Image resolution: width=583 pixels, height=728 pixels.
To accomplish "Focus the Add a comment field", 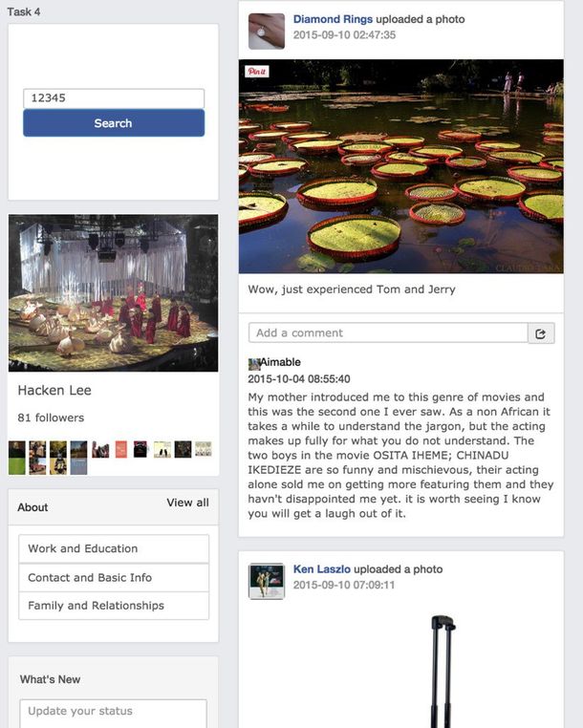I will click(x=388, y=332).
